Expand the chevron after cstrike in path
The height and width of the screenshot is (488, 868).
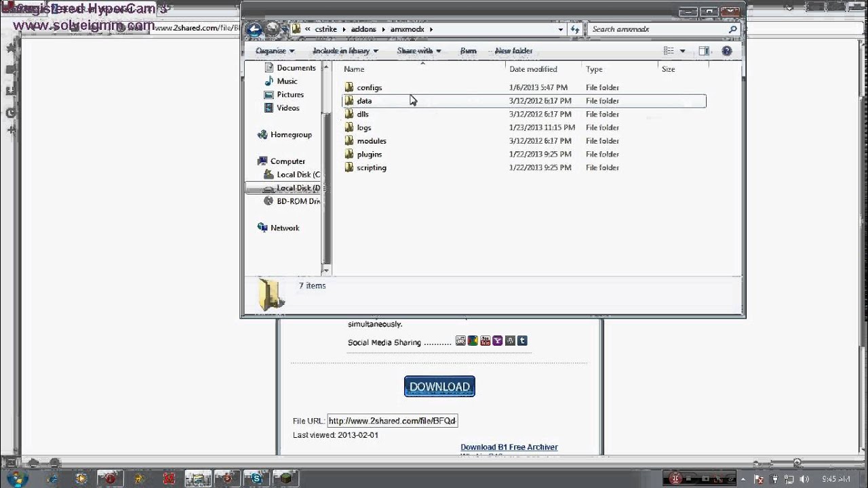coord(343,29)
